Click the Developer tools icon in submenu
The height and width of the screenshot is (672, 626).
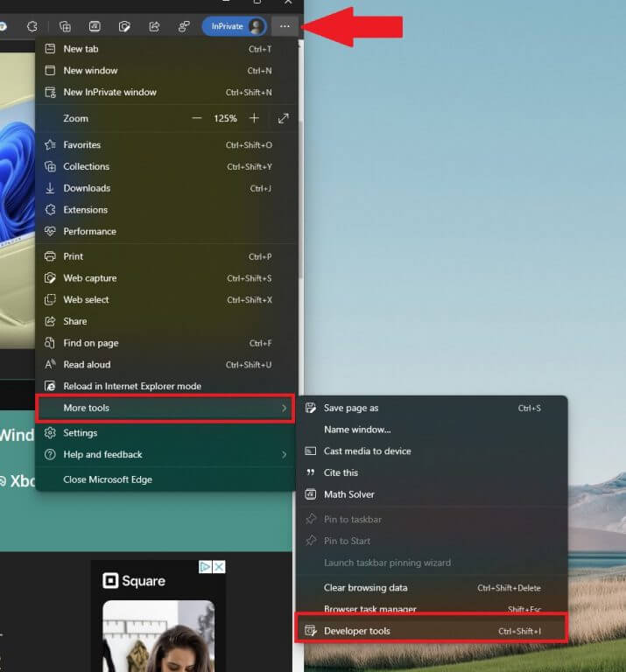(311, 631)
